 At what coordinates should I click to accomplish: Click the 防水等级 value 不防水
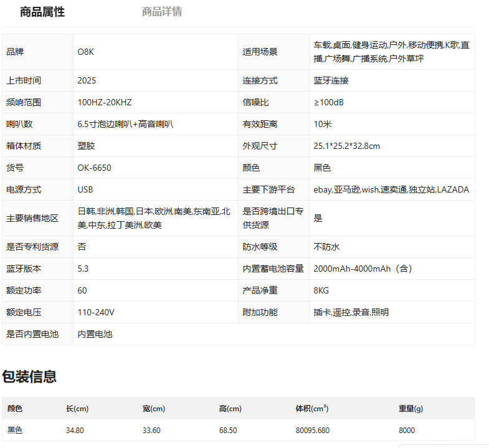click(326, 247)
